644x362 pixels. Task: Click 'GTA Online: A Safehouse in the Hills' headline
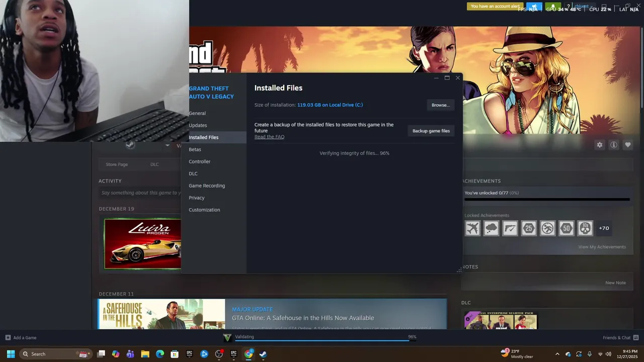pos(303,318)
